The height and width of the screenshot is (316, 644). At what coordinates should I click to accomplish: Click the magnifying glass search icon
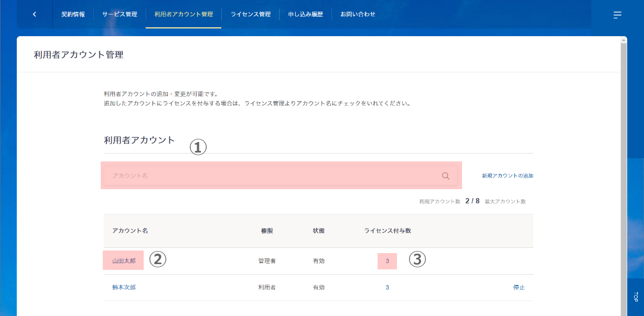446,176
